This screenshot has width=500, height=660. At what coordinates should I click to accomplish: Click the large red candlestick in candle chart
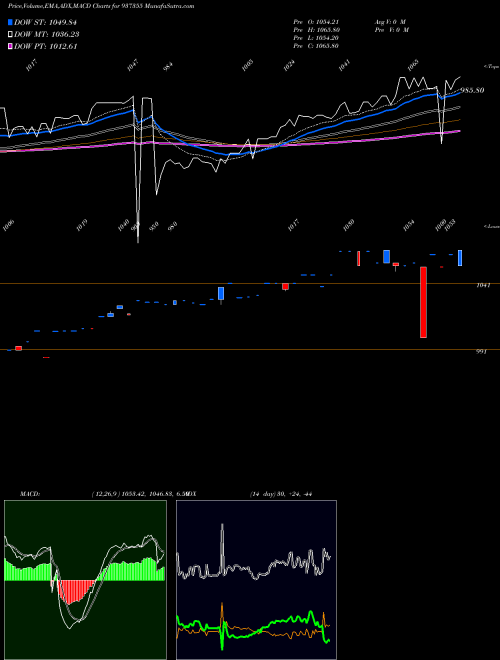423,302
